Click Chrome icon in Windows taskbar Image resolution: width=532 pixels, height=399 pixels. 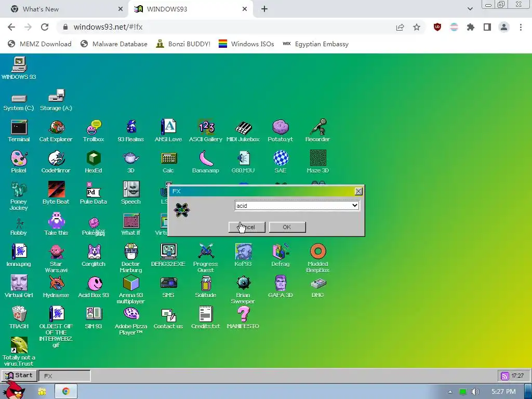click(66, 391)
